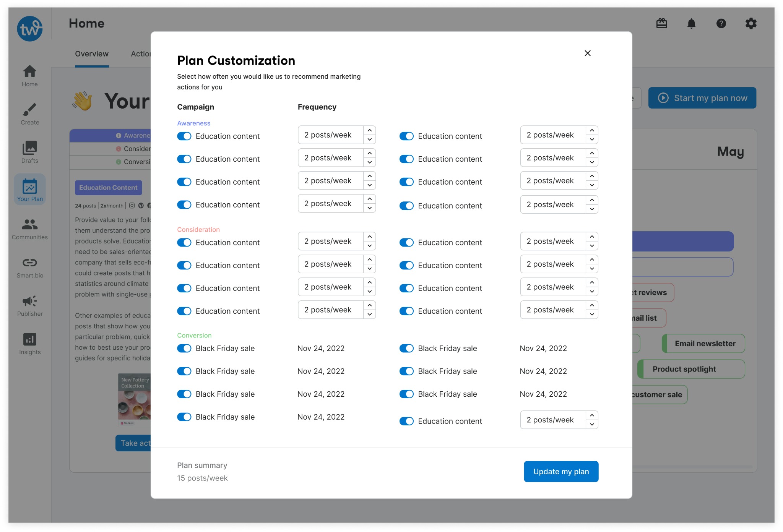The width and height of the screenshot is (783, 532).
Task: Click the Education Content tag
Action: [x=108, y=188]
